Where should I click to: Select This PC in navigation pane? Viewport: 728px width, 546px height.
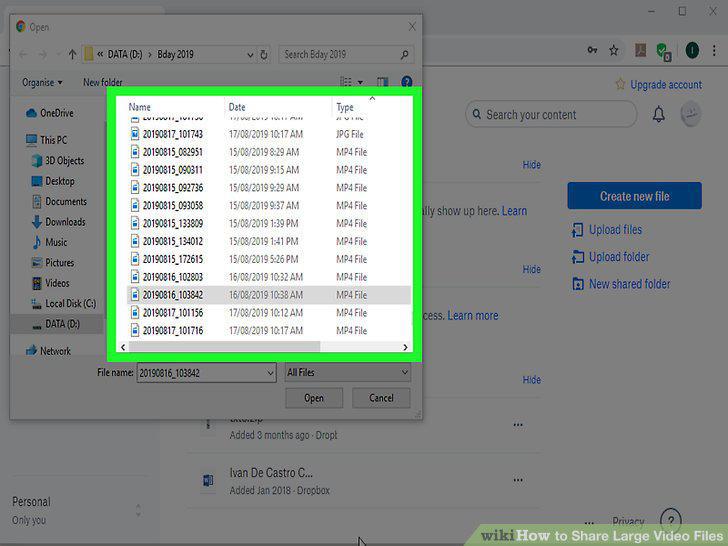(x=47, y=140)
